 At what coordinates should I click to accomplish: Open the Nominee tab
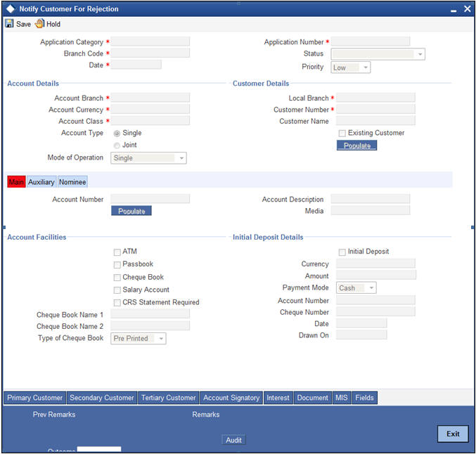(x=72, y=182)
